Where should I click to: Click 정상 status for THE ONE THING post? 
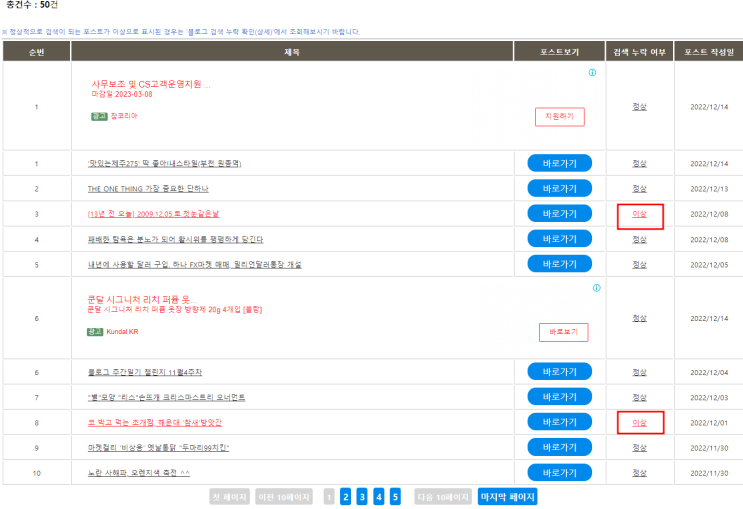click(639, 189)
